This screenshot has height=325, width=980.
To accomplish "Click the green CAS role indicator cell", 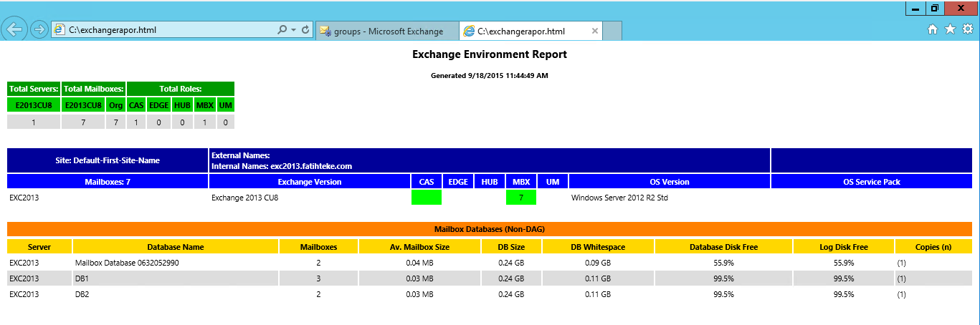I will (x=427, y=198).
